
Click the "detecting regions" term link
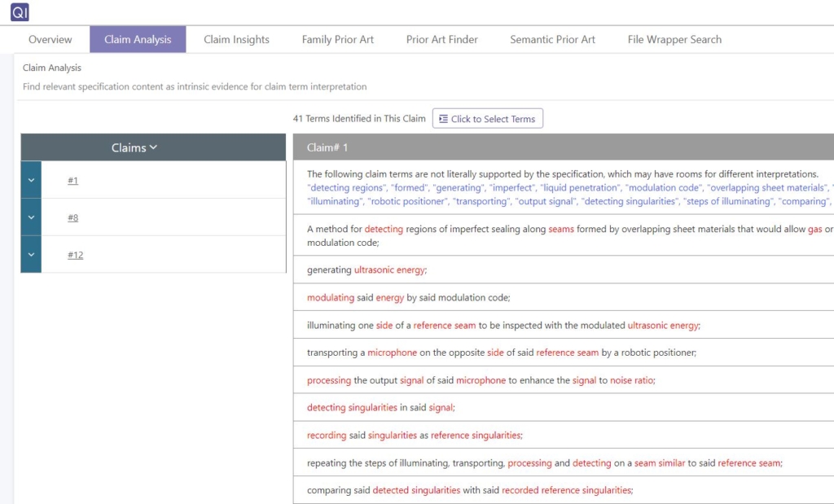pyautogui.click(x=345, y=187)
